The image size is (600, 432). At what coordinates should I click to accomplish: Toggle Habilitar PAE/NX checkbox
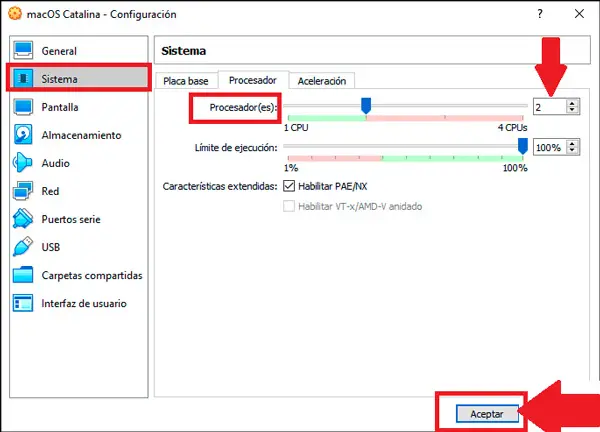(290, 186)
